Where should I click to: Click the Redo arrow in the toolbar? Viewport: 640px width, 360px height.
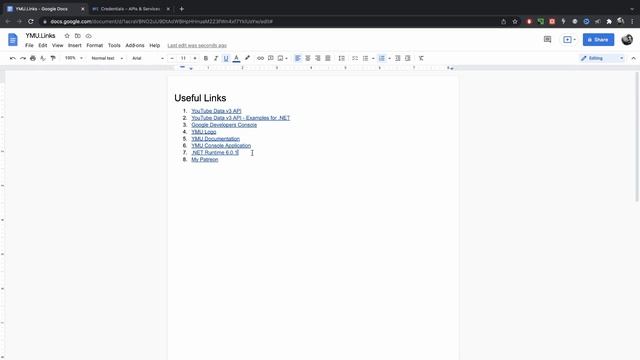[23, 58]
